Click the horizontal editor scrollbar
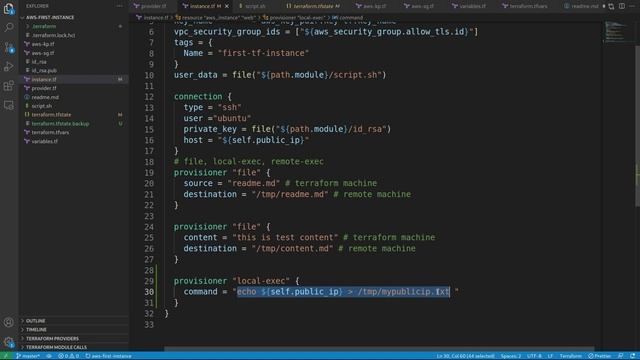The width and height of the screenshot is (640, 360). point(380,349)
